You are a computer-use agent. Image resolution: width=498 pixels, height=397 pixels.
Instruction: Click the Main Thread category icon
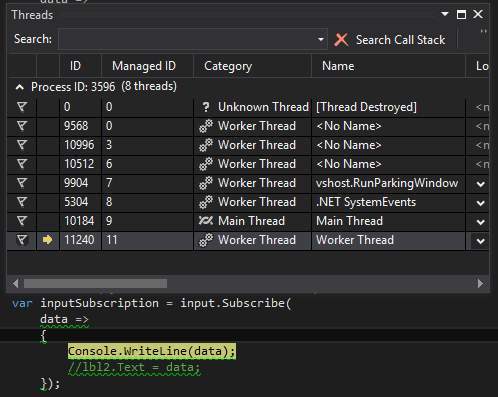(x=206, y=221)
